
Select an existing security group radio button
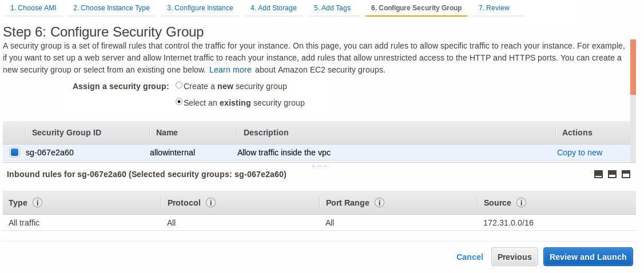179,102
